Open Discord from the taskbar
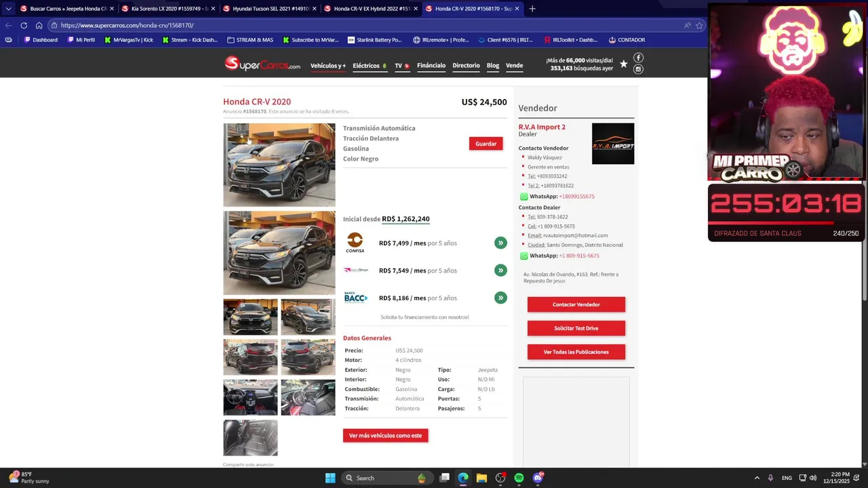The height and width of the screenshot is (488, 868). point(538,478)
